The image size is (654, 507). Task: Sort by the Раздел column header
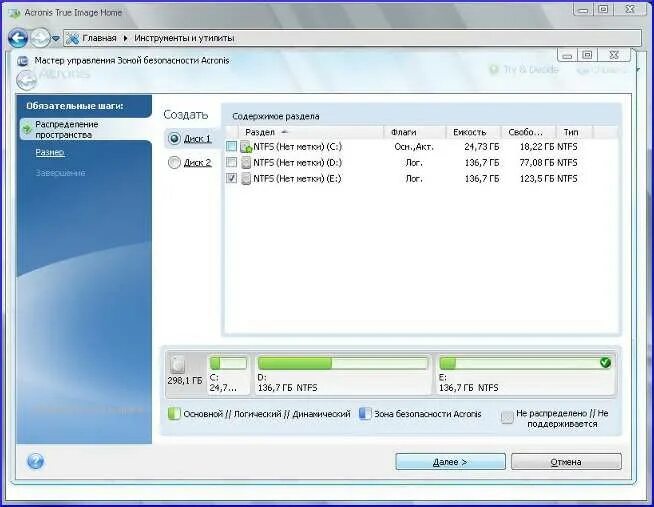311,132
